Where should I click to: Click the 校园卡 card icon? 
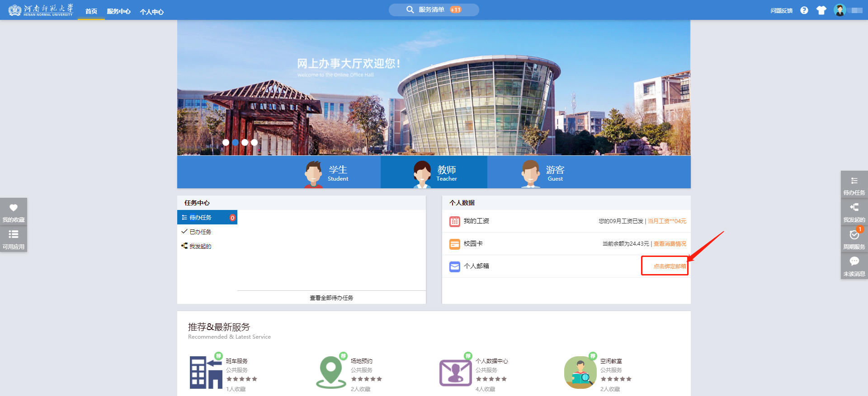(455, 244)
